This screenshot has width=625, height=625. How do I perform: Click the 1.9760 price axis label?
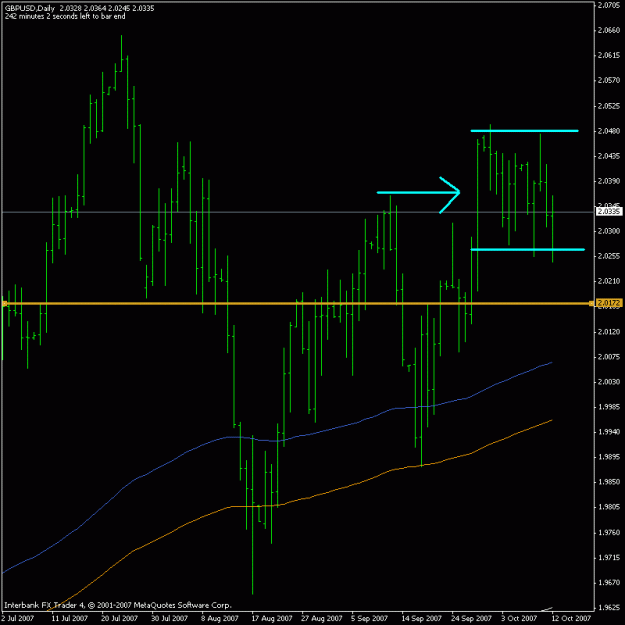tap(609, 533)
